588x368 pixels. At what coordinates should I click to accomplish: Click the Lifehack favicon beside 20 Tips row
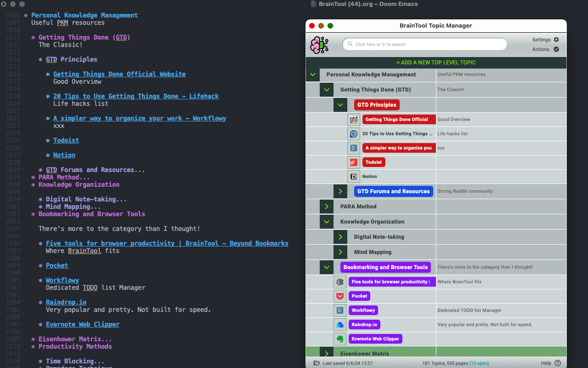click(x=354, y=134)
